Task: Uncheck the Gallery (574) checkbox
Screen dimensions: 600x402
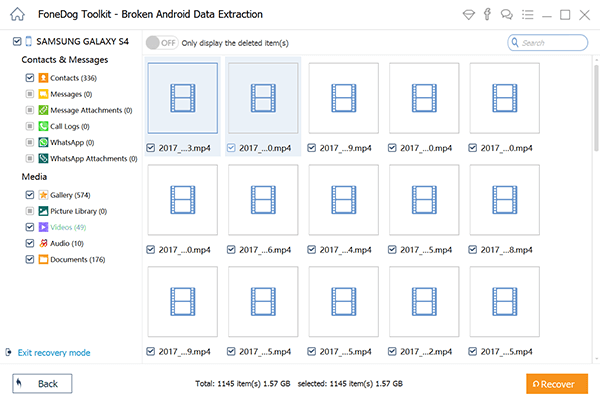Action: pos(29,195)
